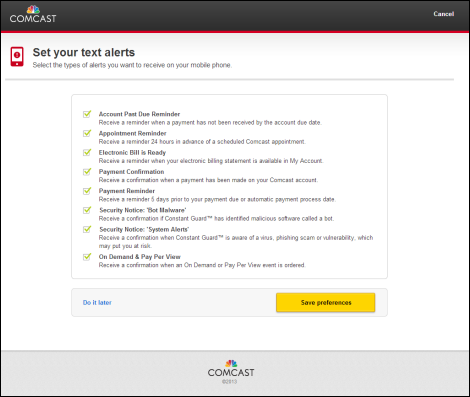Viewport: 470px width, 397px height.
Task: Click the '5 days prior to your payment' description
Action: [x=217, y=199]
